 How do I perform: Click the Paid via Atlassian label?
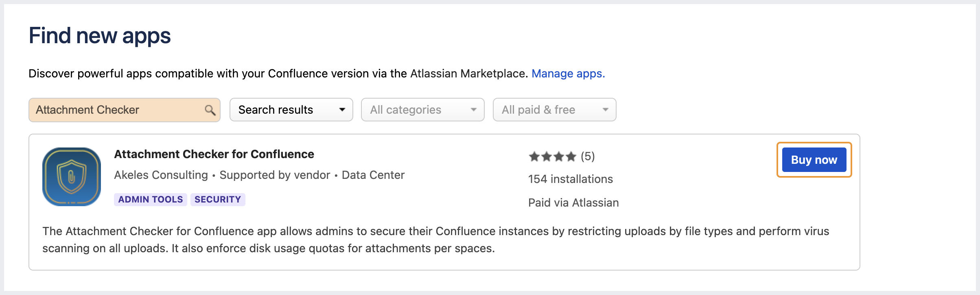click(573, 203)
